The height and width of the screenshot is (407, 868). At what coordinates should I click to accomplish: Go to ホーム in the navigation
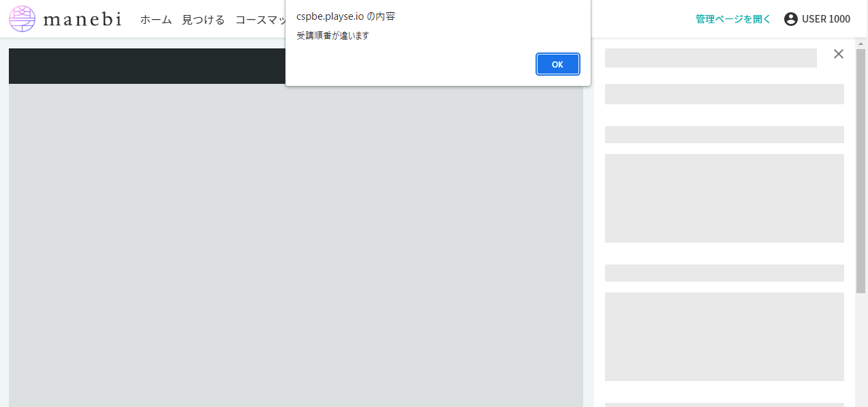click(156, 19)
